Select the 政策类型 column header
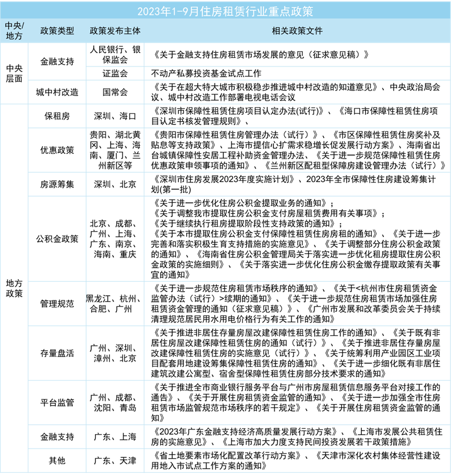451x476 pixels. [57, 31]
